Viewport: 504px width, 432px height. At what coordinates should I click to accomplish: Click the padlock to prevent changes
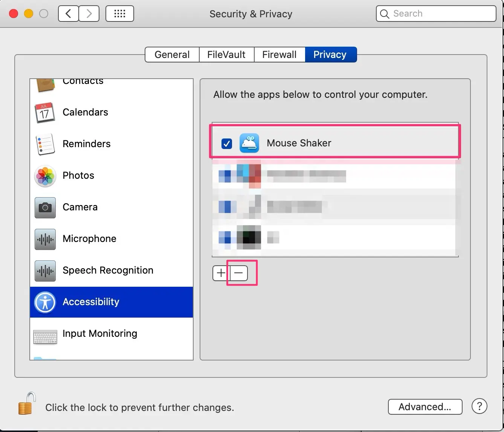(27, 403)
